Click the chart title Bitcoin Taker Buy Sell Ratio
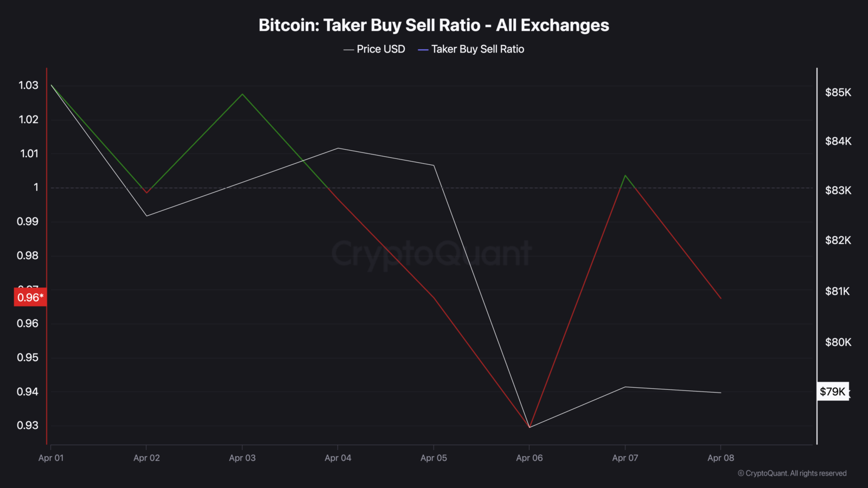The image size is (868, 488). point(434,25)
